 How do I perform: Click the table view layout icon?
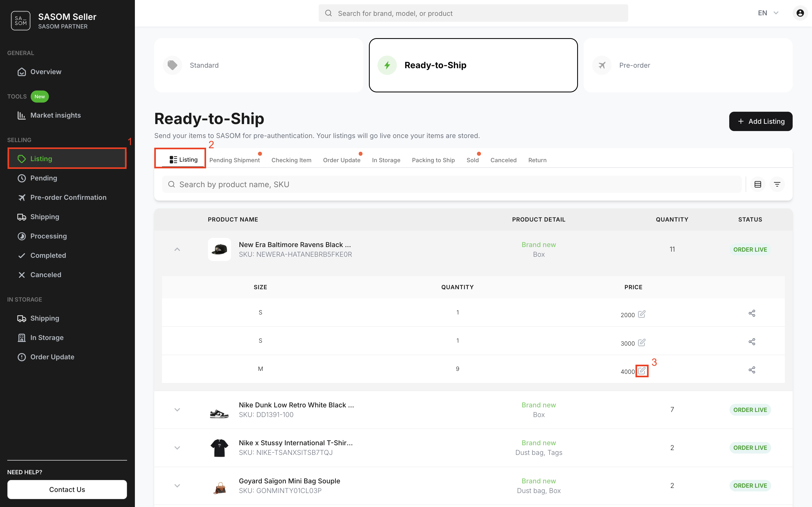pos(757,184)
